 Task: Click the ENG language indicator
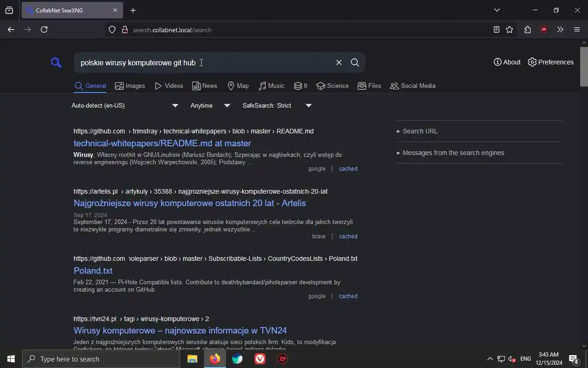pyautogui.click(x=526, y=359)
